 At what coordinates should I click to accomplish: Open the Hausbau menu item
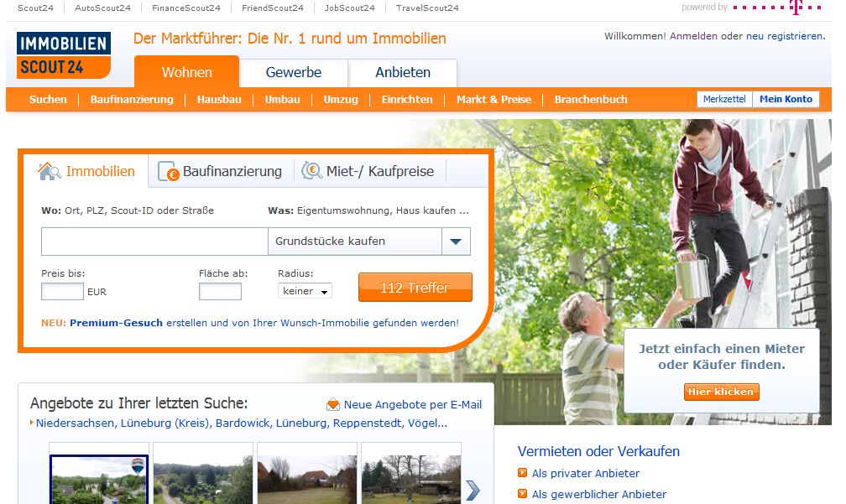[x=219, y=99]
